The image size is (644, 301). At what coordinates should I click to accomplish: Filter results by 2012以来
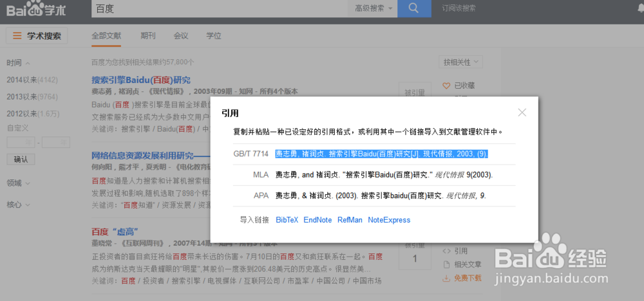coord(33,114)
